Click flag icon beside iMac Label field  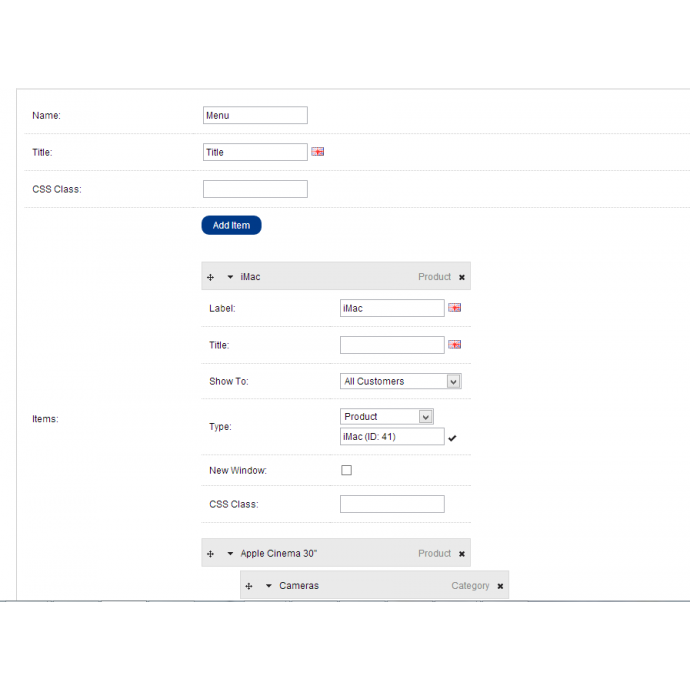455,308
